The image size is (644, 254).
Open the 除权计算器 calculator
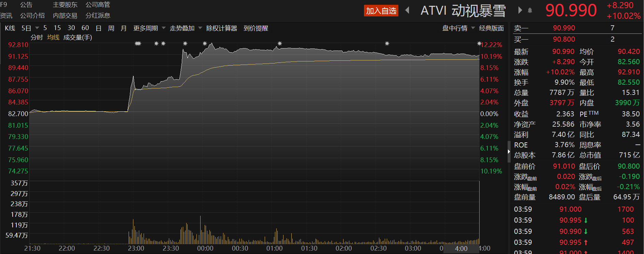(222, 28)
